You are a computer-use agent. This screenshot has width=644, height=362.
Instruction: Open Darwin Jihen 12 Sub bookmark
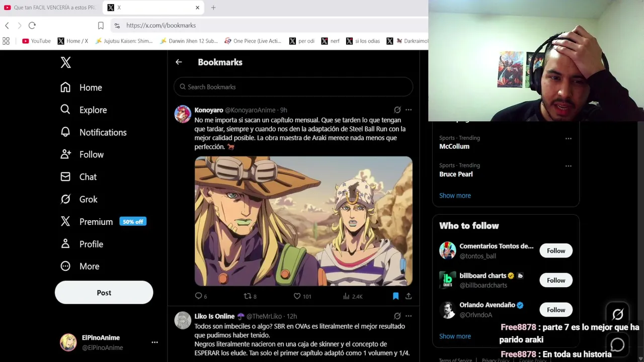[189, 41]
